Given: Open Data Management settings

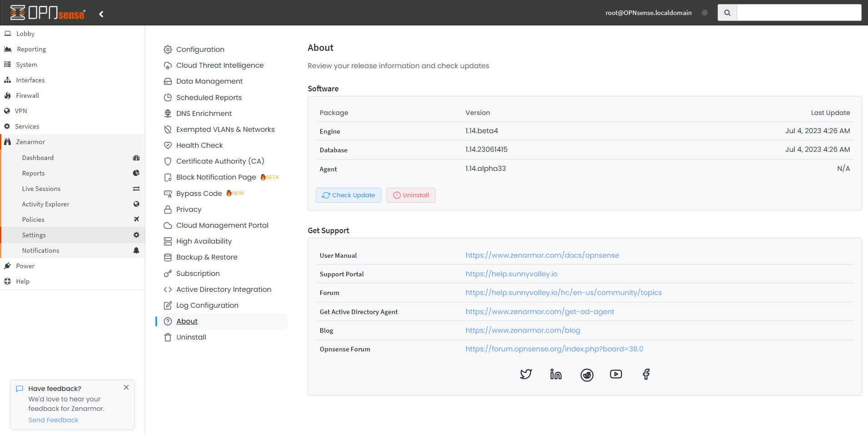Looking at the screenshot, I should click(x=209, y=81).
